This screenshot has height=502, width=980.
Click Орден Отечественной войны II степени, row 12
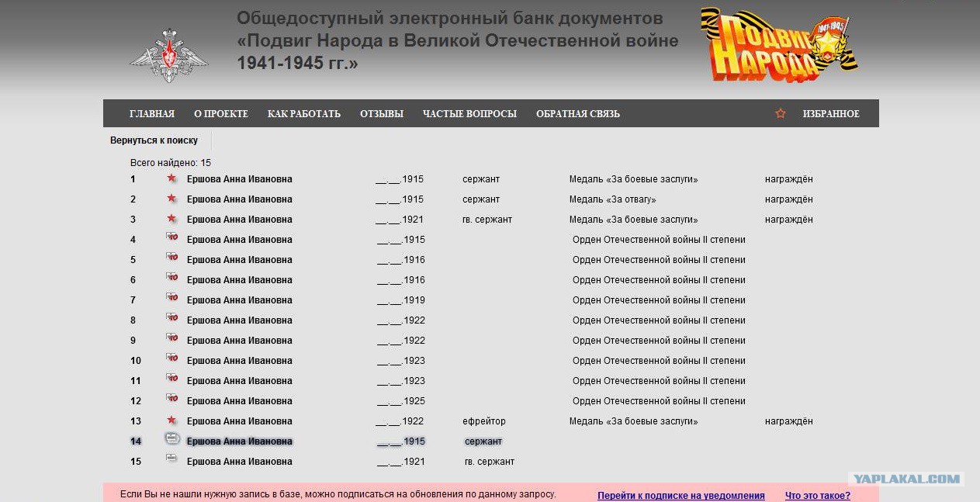(659, 401)
